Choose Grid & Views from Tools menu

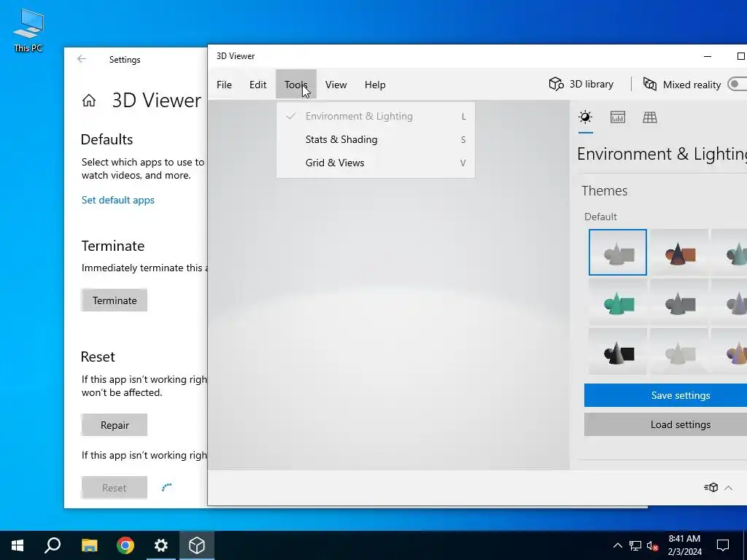coord(376,163)
